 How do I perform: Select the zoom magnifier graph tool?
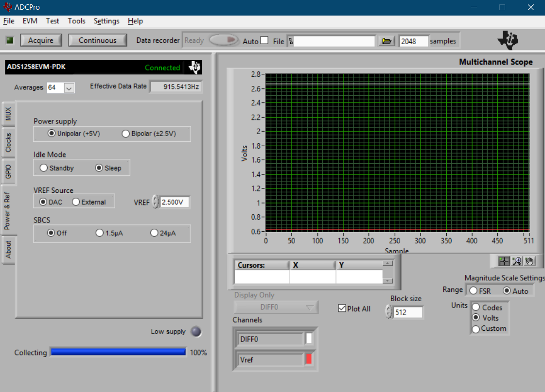[517, 261]
